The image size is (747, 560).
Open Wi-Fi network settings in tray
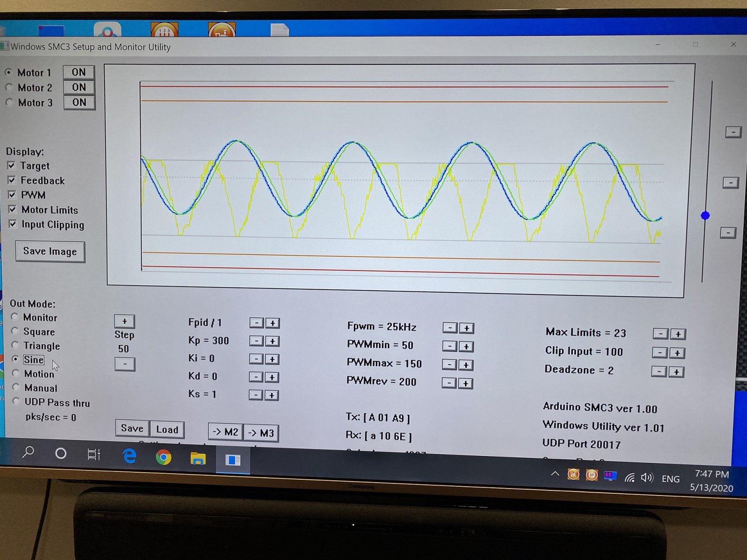point(629,477)
